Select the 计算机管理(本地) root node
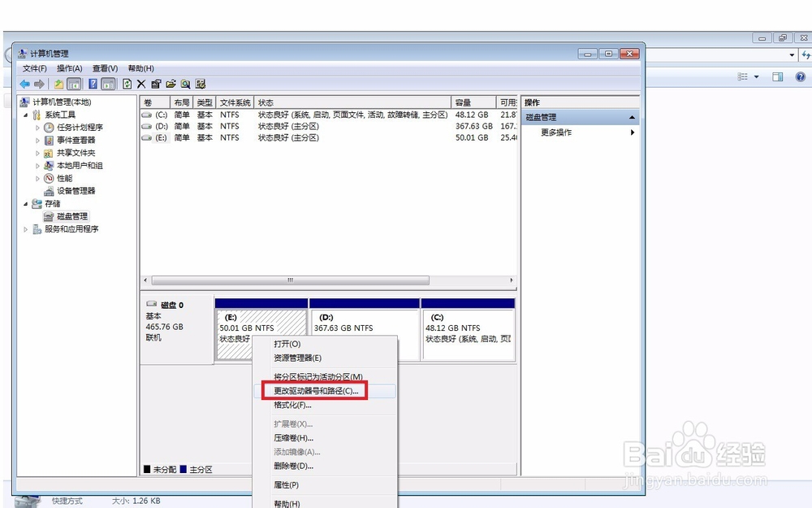812x508 pixels. click(62, 102)
